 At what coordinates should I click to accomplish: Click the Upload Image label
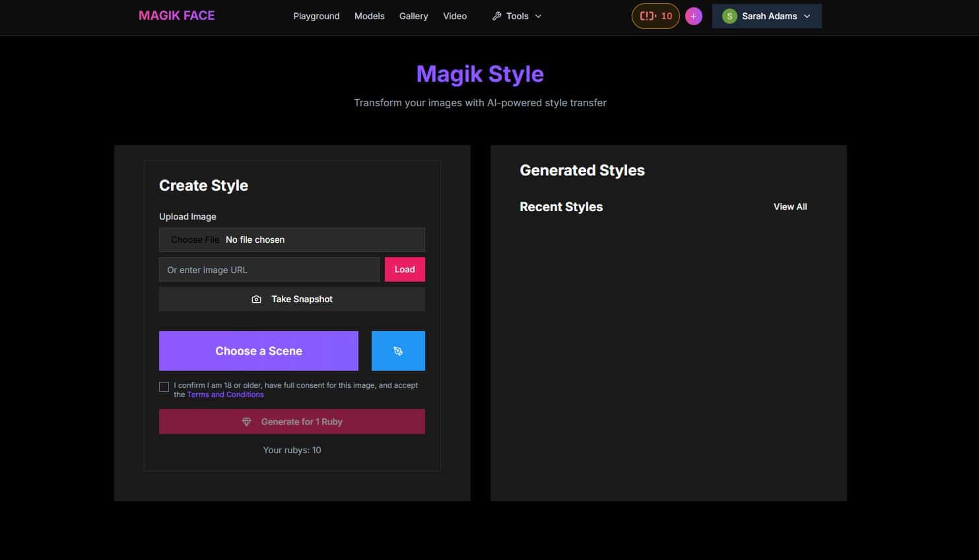187,216
